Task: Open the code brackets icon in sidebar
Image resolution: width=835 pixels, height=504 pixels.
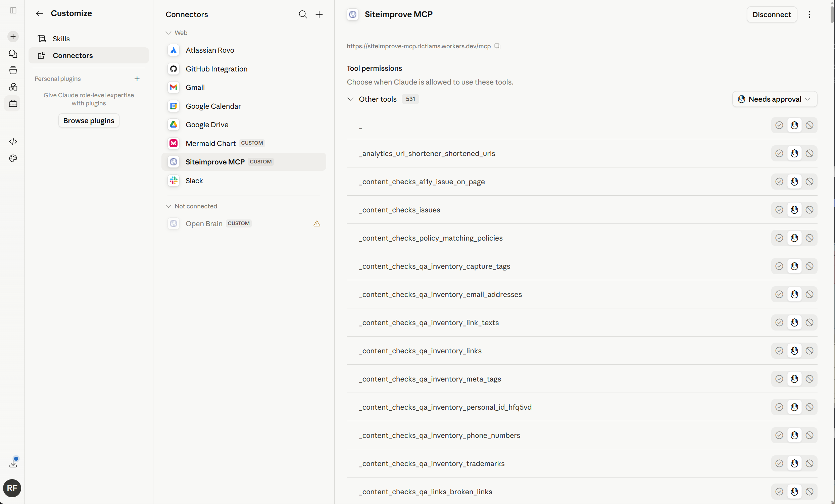Action: 13,142
